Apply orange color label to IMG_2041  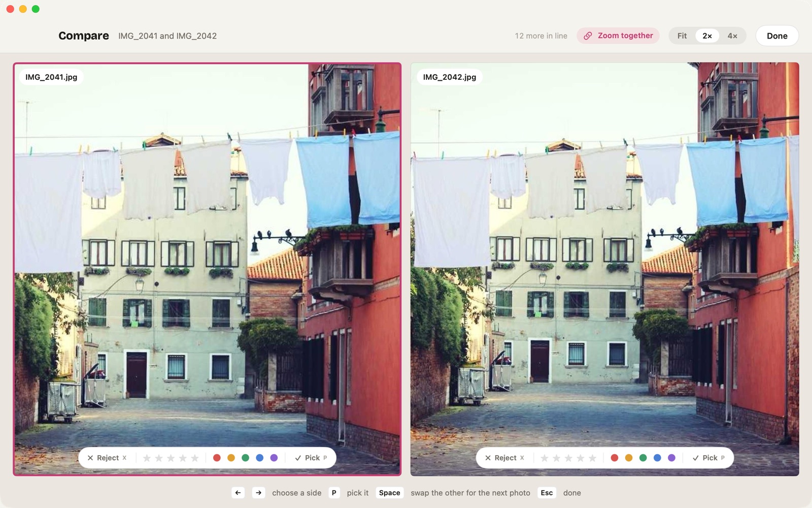pyautogui.click(x=231, y=458)
